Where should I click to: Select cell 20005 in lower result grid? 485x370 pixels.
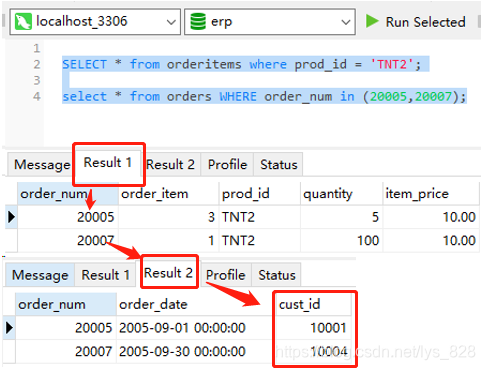(66, 328)
